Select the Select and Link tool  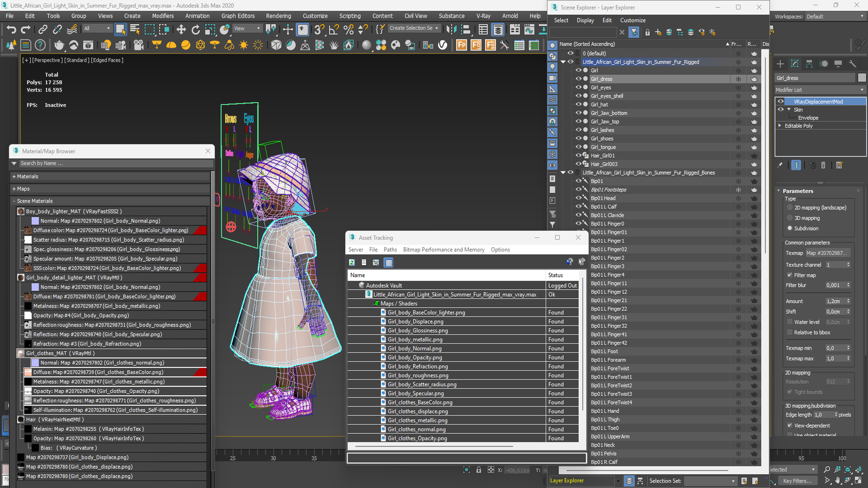42,30
